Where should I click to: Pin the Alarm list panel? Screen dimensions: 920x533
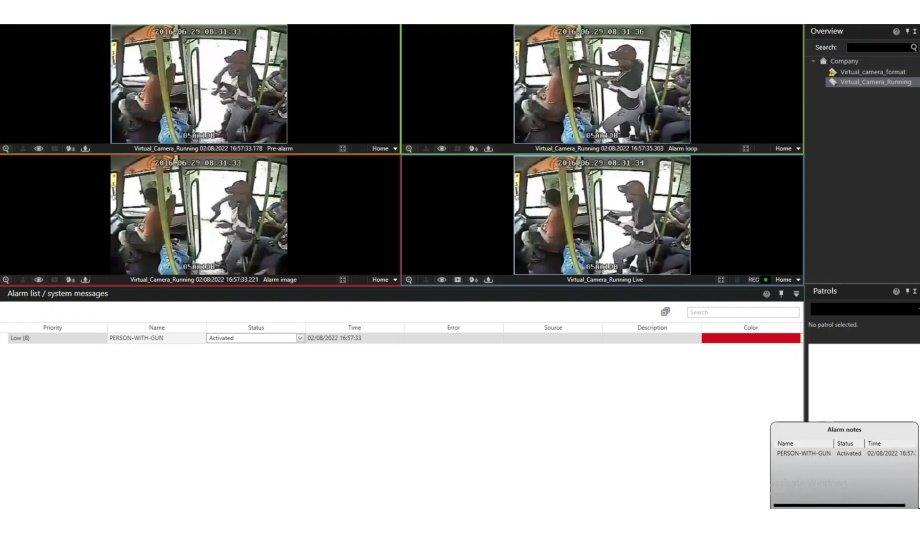781,294
